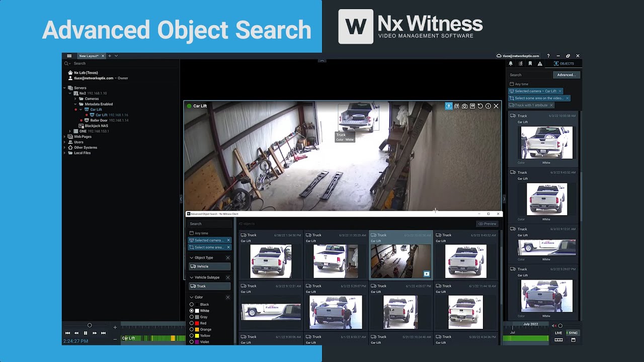Select the Violet color radio button
Image resolution: width=644 pixels, height=362 pixels.
pos(192,342)
